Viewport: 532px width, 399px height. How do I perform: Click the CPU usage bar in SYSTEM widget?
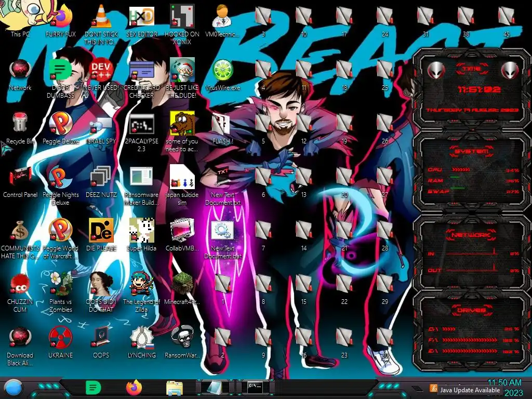pos(461,170)
